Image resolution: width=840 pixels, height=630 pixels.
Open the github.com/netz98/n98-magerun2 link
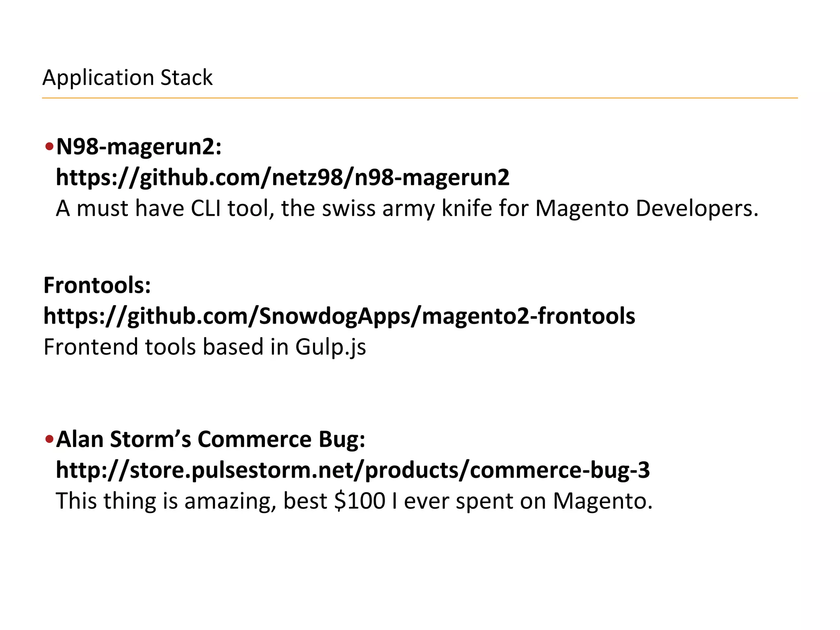(283, 178)
